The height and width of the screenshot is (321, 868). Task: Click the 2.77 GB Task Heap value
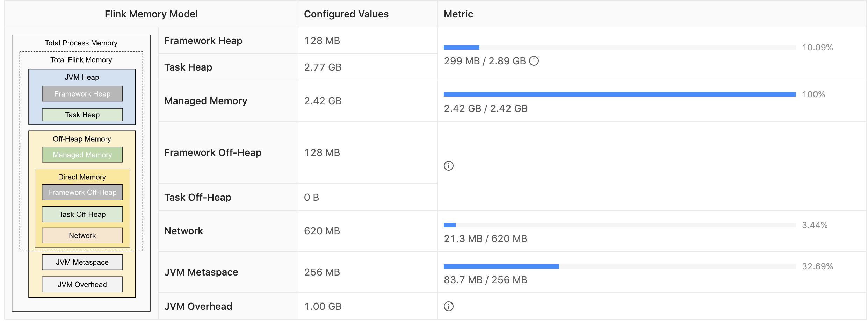point(323,67)
